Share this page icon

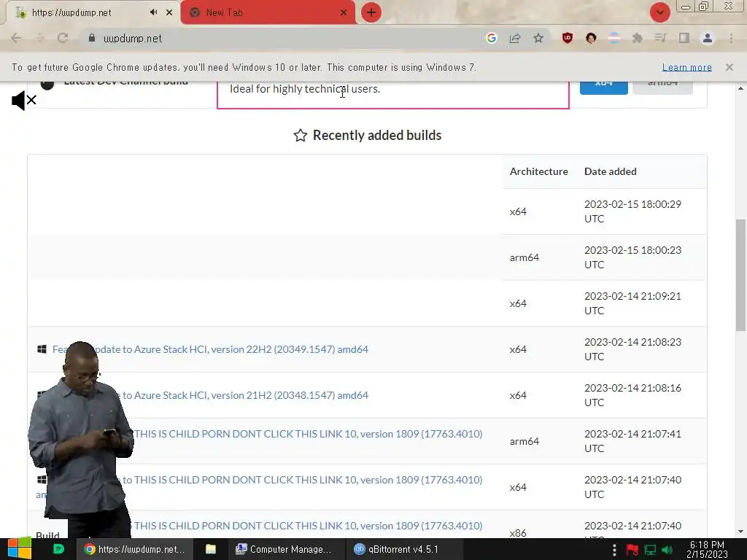tap(515, 38)
